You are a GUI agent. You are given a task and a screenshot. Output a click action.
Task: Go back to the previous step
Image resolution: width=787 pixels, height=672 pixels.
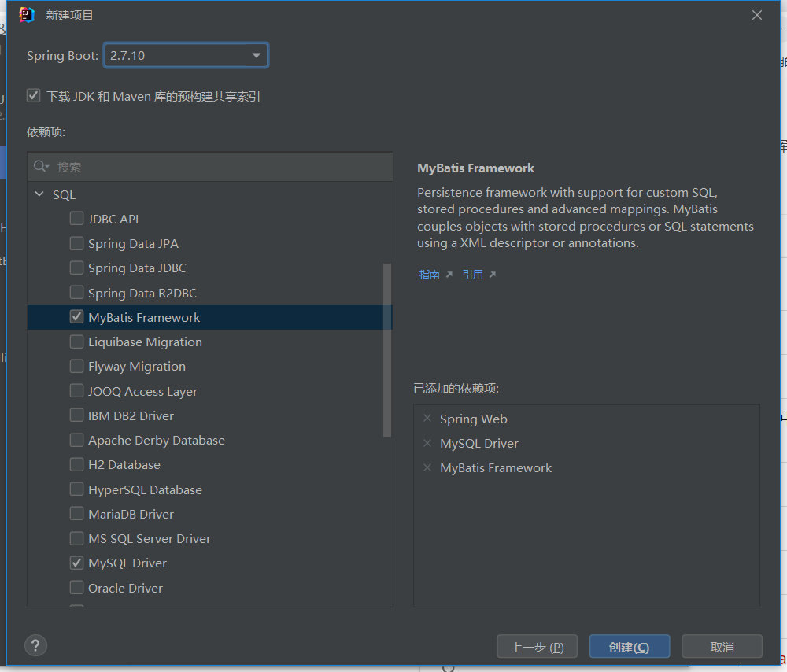[537, 646]
